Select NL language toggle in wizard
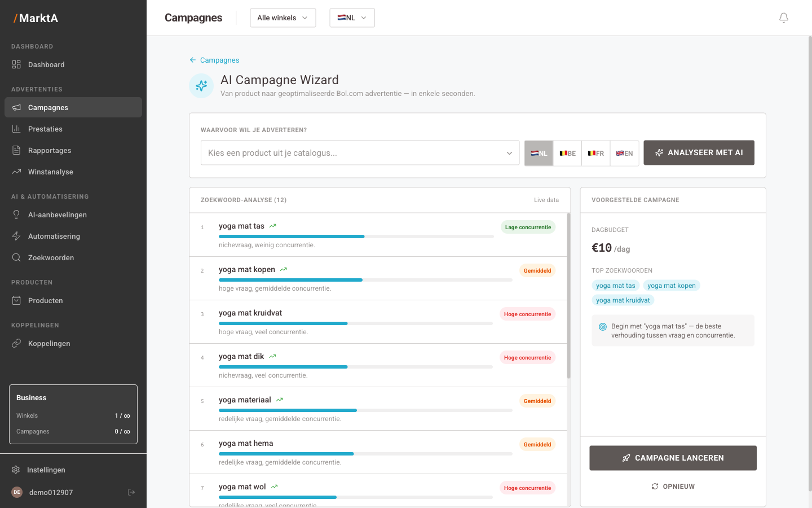Screen dimensions: 812x508 539,153
